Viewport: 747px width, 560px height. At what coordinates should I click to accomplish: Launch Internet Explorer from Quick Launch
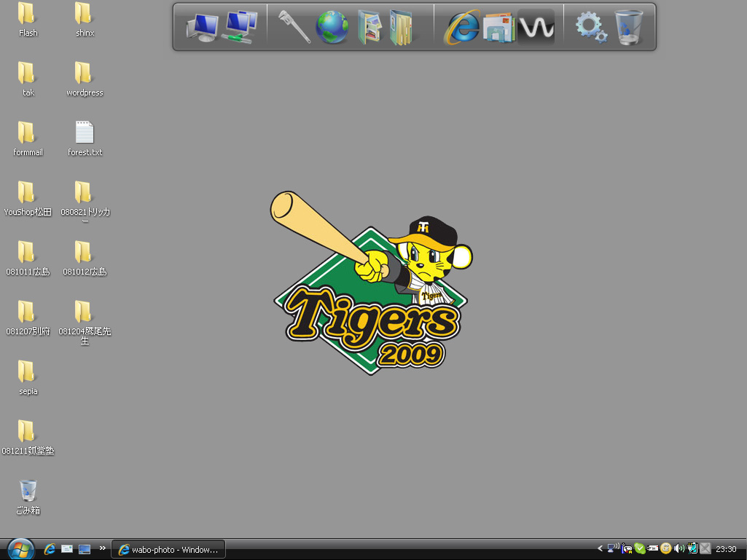[x=50, y=549]
